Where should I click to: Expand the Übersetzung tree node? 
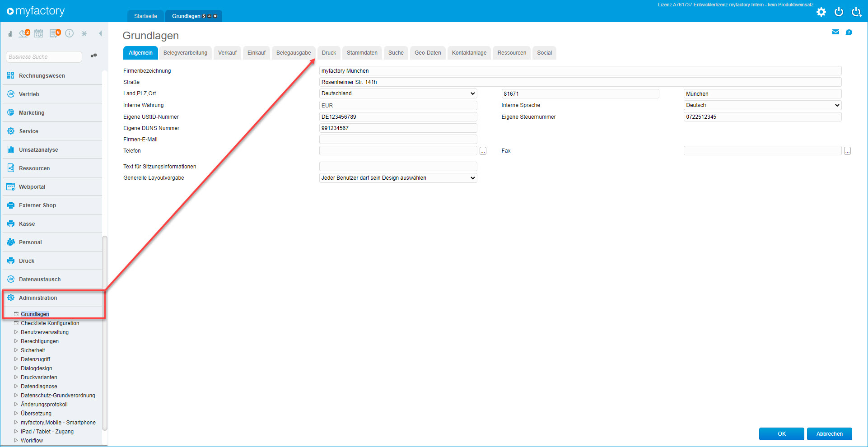[x=16, y=413]
